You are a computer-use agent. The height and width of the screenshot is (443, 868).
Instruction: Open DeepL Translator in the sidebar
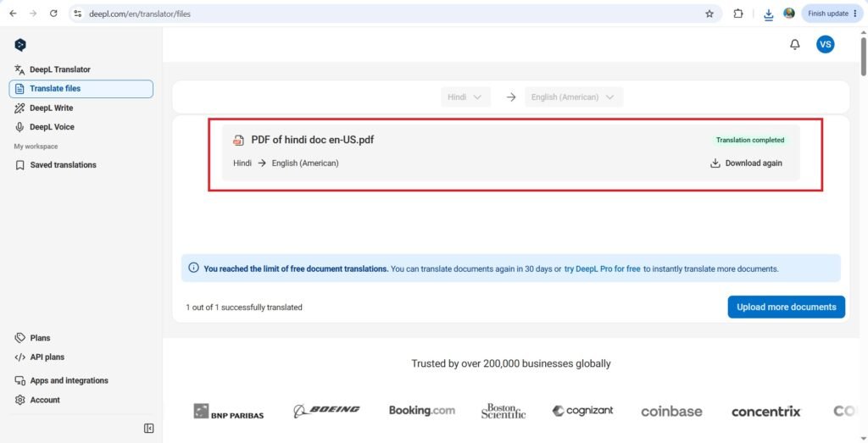pos(53,69)
